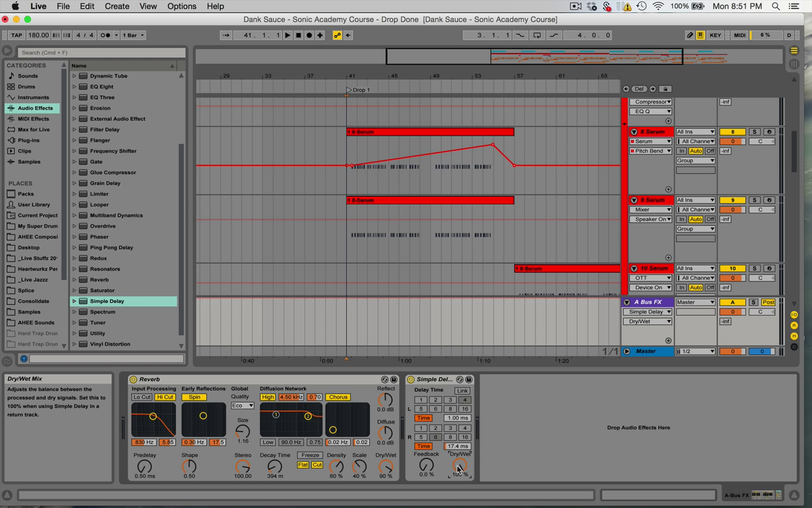Click the Stop transport button

coord(299,35)
